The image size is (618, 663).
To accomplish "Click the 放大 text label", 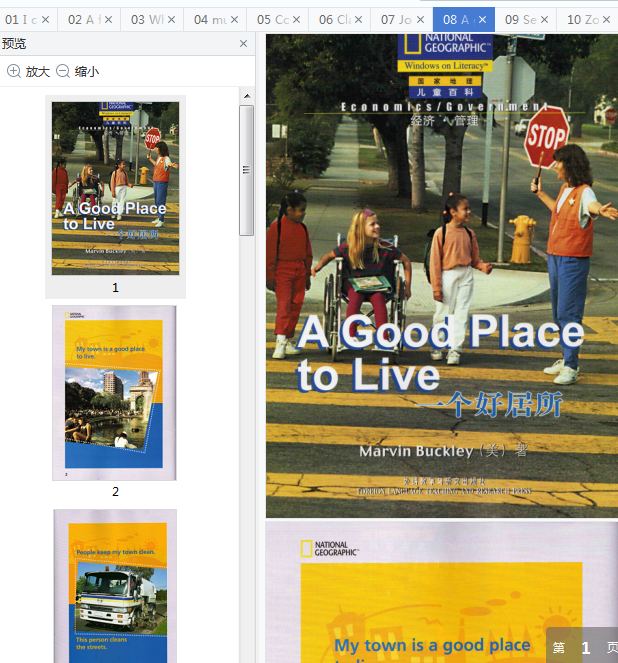I will coord(38,71).
